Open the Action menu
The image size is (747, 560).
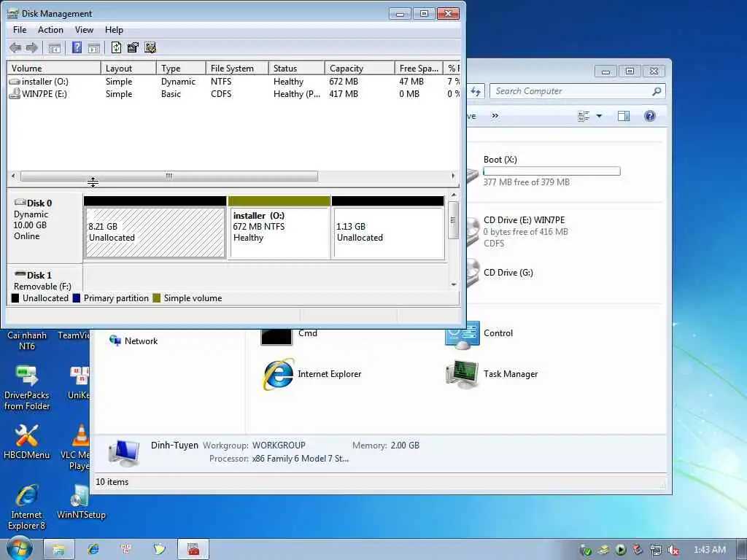click(50, 30)
